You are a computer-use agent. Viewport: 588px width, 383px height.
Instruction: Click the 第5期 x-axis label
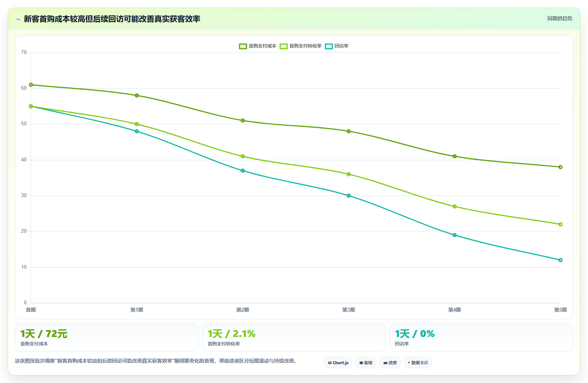[x=560, y=310]
